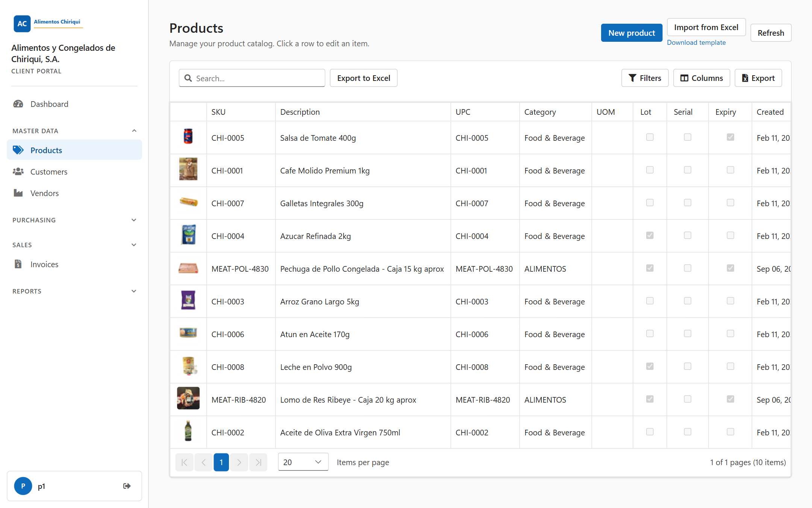Go to first page arrow
Screen dimensions: 812x508
coord(184,462)
